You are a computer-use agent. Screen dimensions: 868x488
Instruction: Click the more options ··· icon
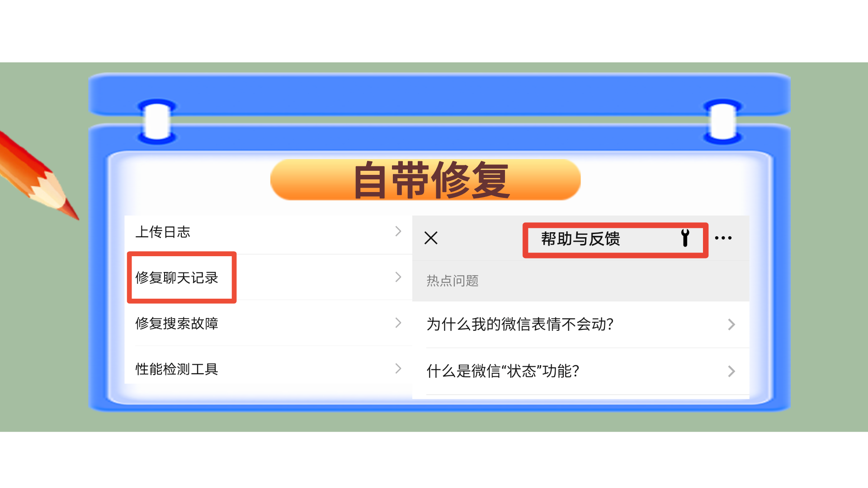click(x=723, y=237)
